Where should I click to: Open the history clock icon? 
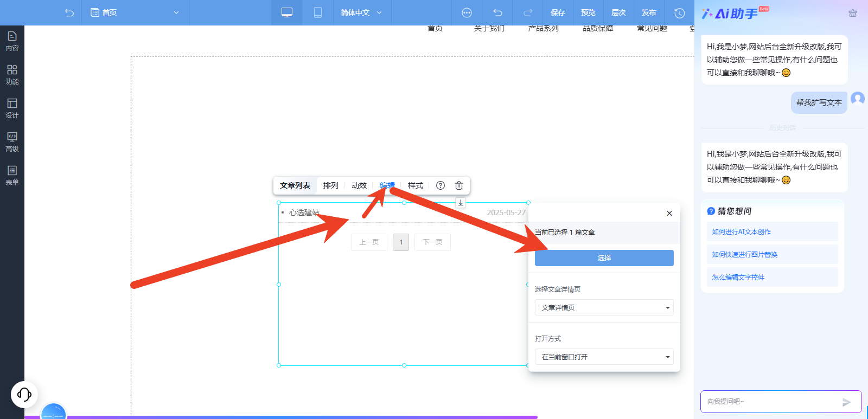(x=679, y=12)
